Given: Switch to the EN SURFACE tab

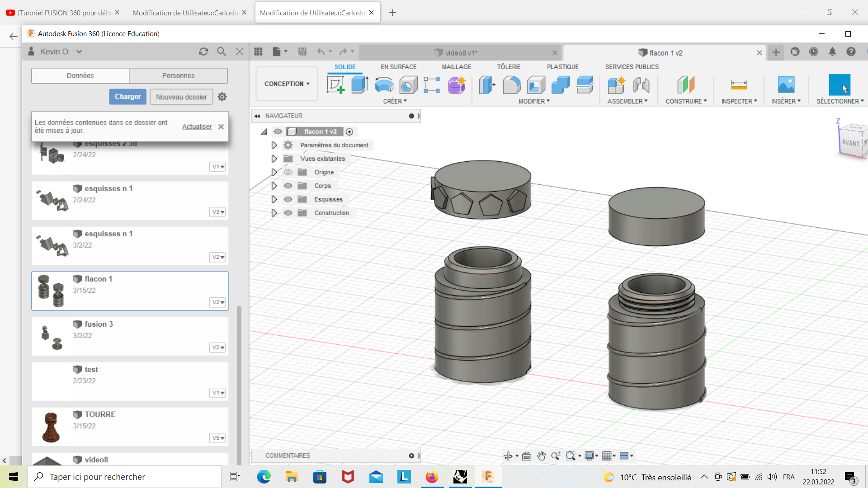Looking at the screenshot, I should coord(398,67).
